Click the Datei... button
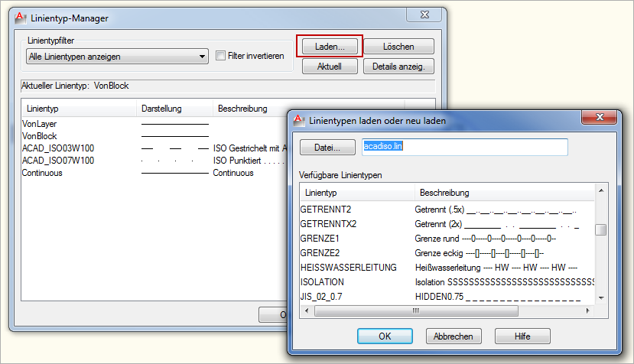Screen dimensions: 634x364 click(x=327, y=147)
